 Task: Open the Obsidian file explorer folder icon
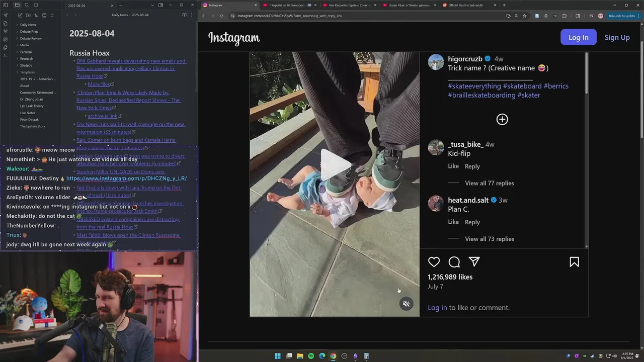tap(17, 5)
